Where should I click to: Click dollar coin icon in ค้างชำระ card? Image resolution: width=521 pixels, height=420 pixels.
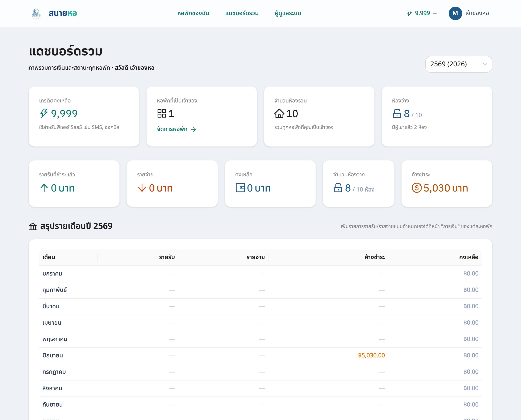pos(416,188)
